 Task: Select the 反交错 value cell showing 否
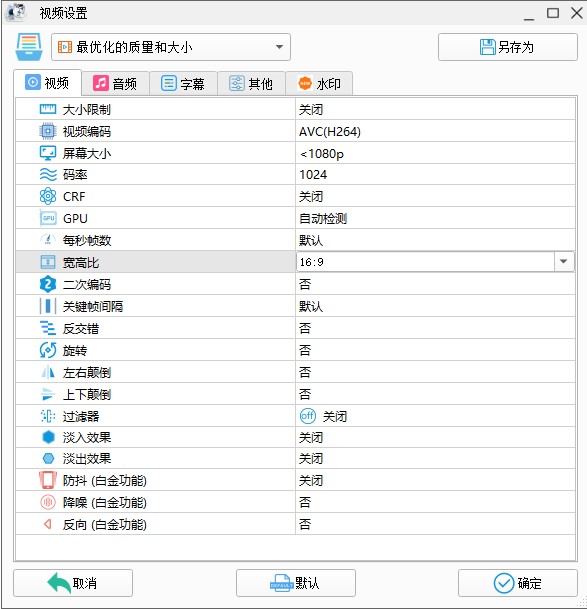[435, 329]
